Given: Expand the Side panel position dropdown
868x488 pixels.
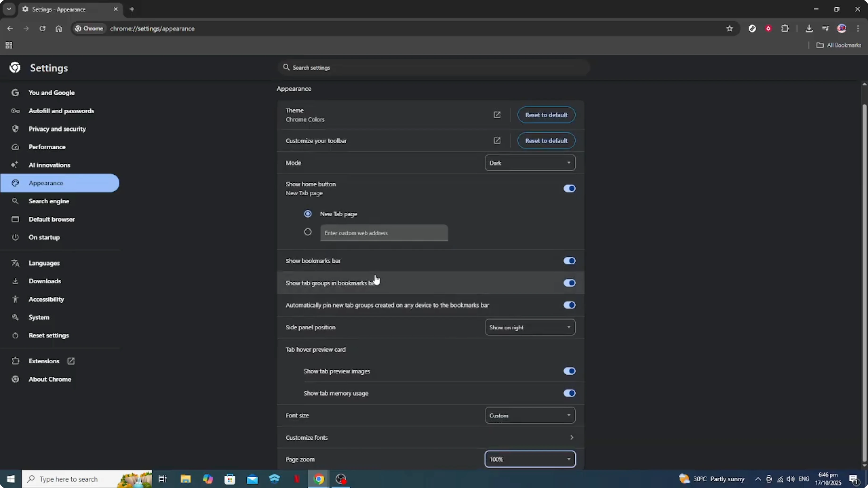Looking at the screenshot, I should [530, 327].
